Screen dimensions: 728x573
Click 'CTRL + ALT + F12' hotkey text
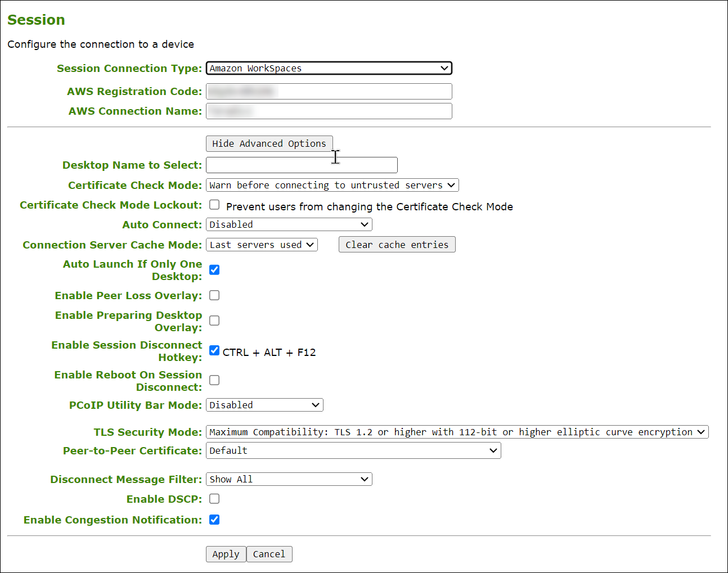269,353
